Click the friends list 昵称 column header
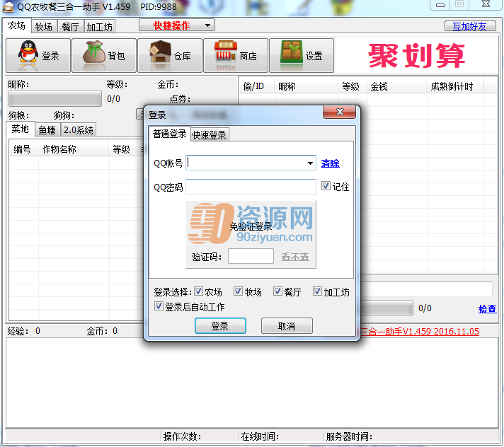 306,86
